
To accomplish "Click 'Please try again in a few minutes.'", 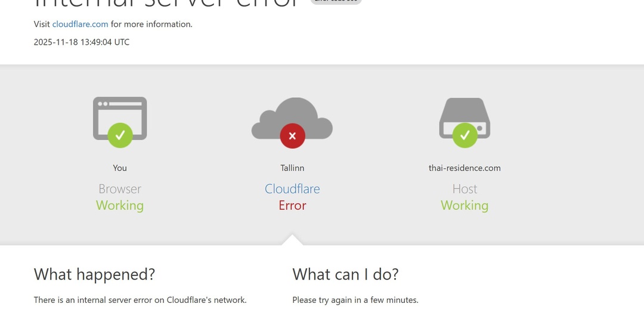I will (x=355, y=300).
